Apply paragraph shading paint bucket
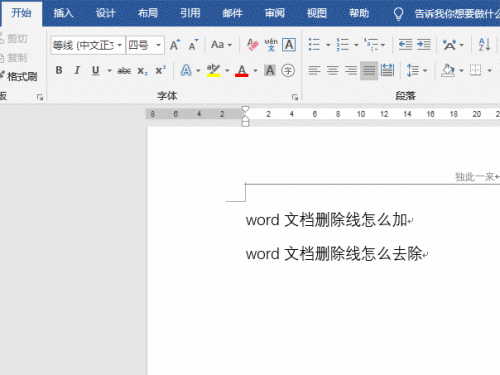 click(448, 71)
